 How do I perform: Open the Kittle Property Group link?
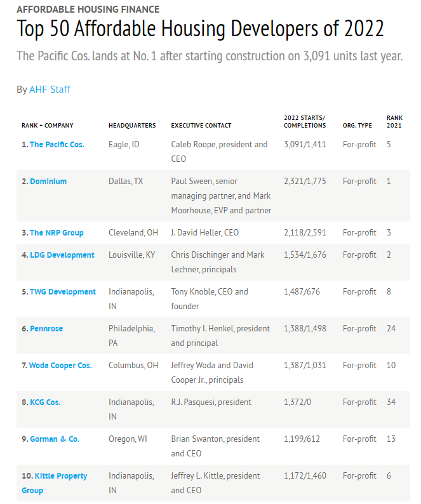(x=55, y=483)
